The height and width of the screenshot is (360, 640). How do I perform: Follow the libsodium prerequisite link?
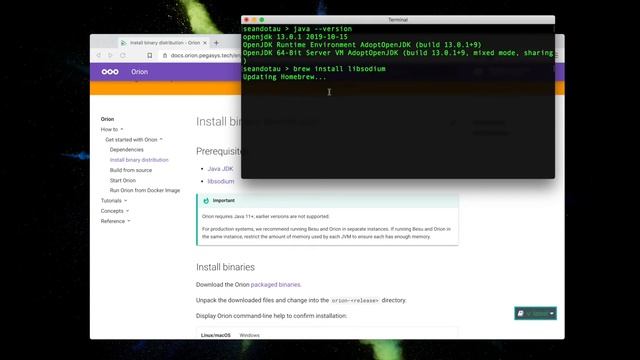221,181
